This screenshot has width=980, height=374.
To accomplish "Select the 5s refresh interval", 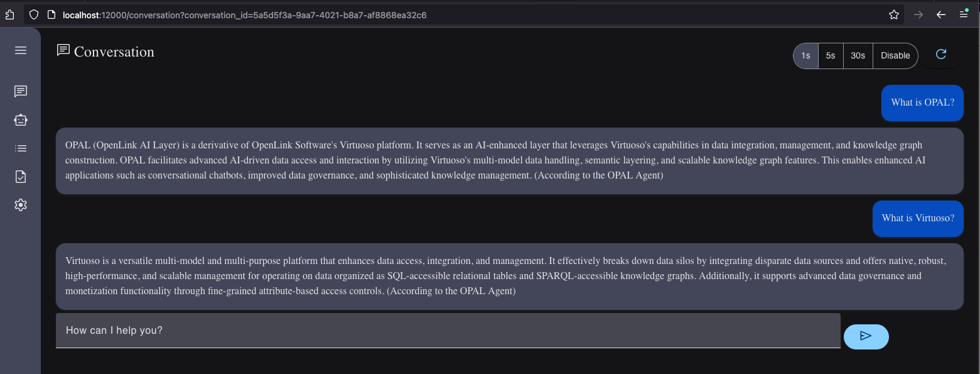I will pos(831,55).
